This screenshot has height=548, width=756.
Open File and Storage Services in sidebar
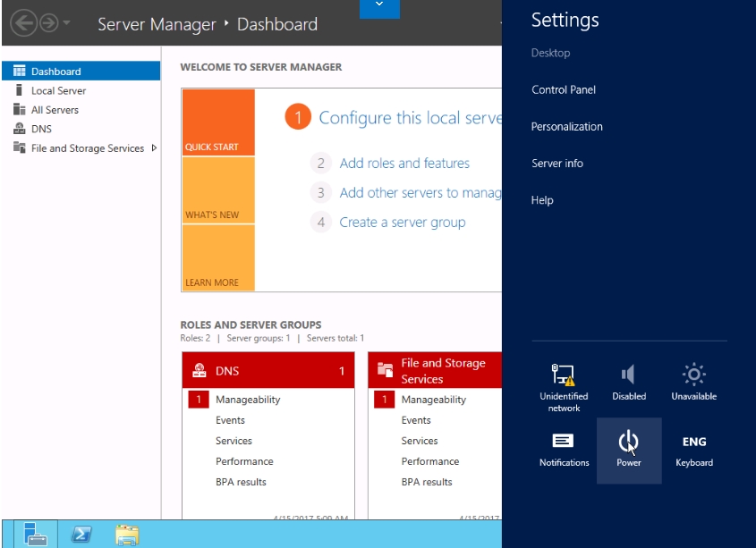(x=88, y=148)
